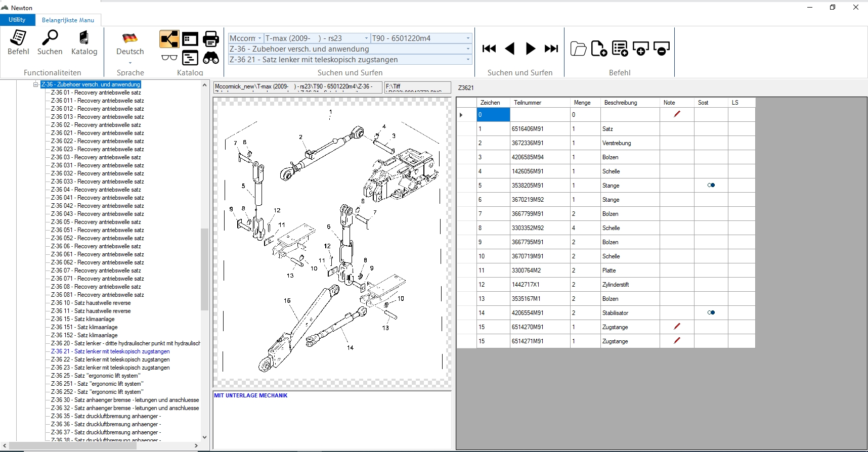Jump to the last table
Image resolution: width=868 pixels, height=452 pixels.
(551, 49)
